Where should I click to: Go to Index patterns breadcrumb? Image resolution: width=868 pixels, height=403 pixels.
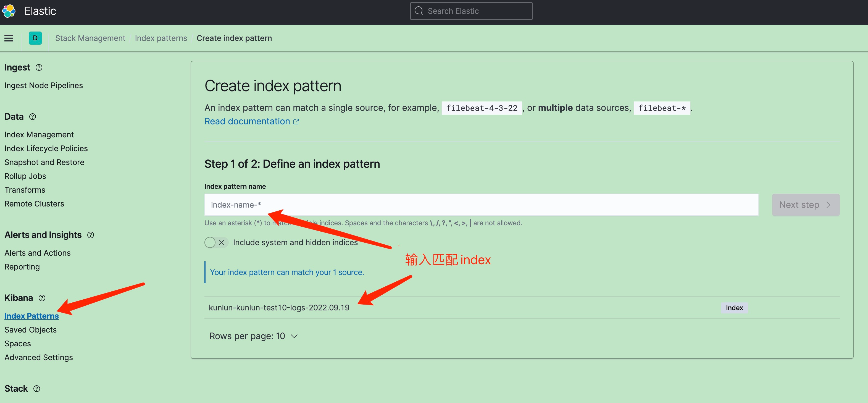pyautogui.click(x=161, y=38)
